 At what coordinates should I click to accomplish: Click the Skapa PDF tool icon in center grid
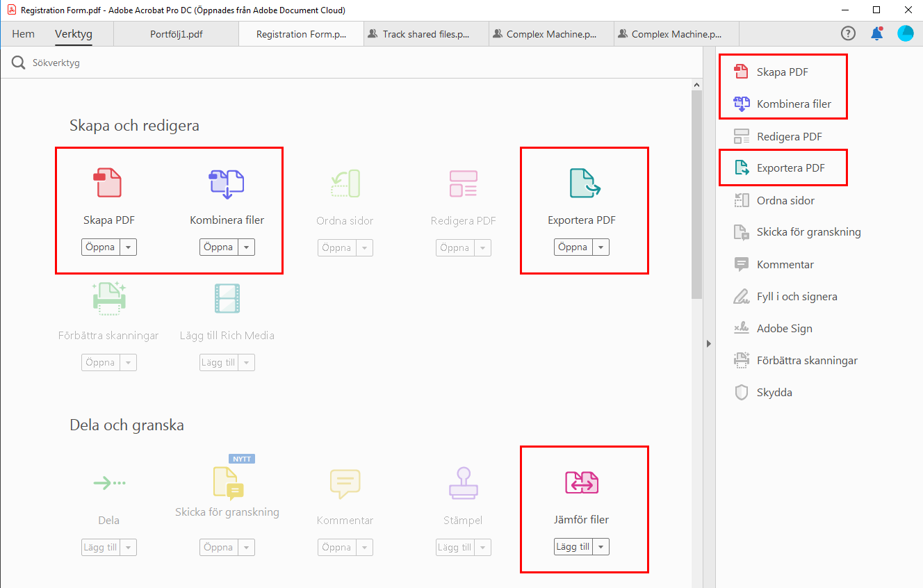(x=108, y=183)
